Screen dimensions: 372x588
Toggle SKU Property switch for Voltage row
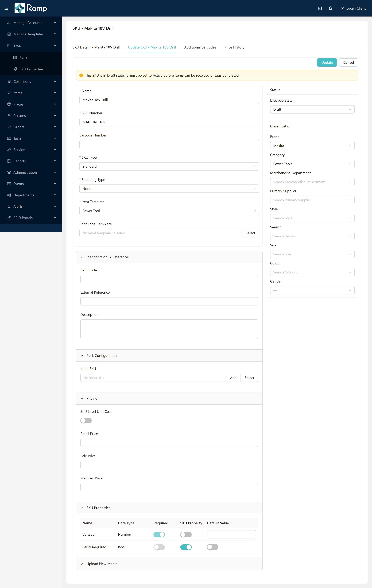pos(186,534)
